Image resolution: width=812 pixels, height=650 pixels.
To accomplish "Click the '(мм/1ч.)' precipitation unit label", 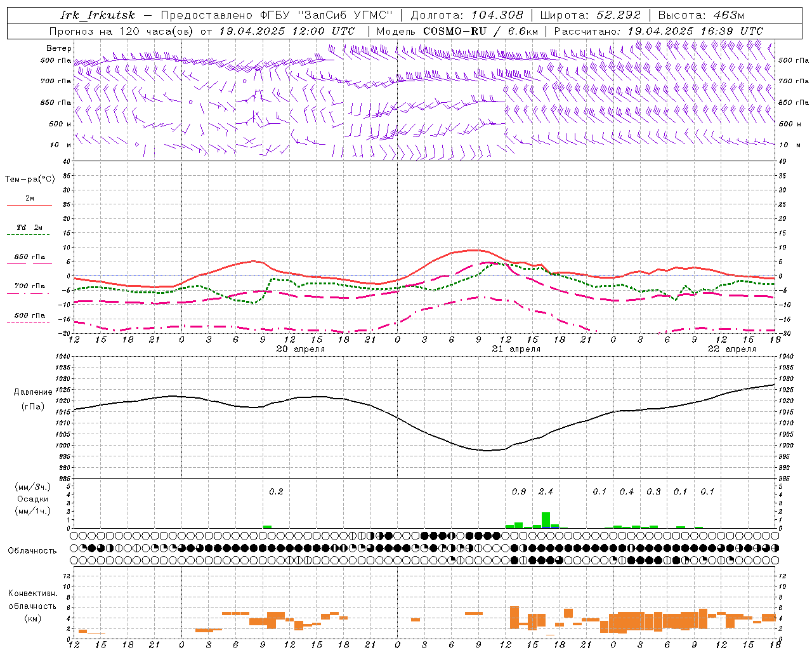I will pos(32,511).
